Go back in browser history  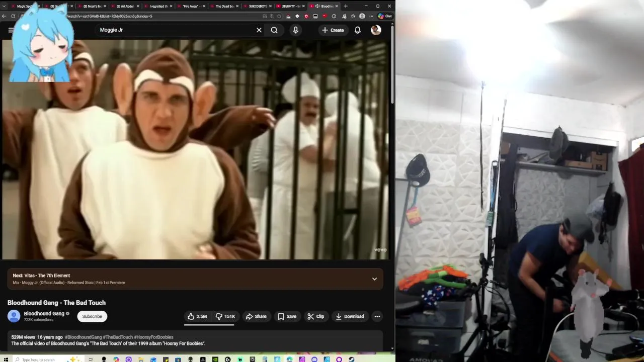coord(4,16)
